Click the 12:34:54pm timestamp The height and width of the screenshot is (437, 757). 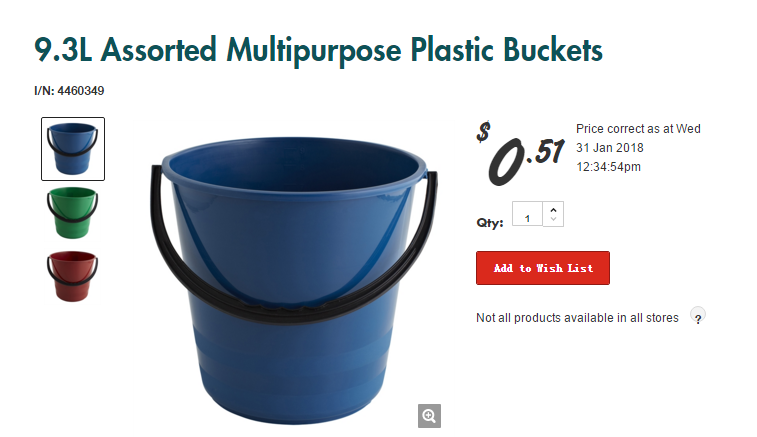[x=608, y=167]
